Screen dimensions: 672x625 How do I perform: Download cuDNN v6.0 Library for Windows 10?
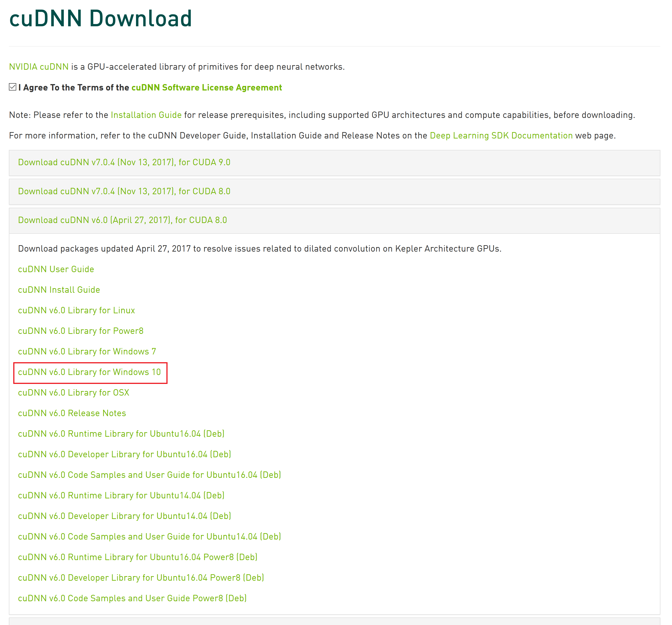89,372
